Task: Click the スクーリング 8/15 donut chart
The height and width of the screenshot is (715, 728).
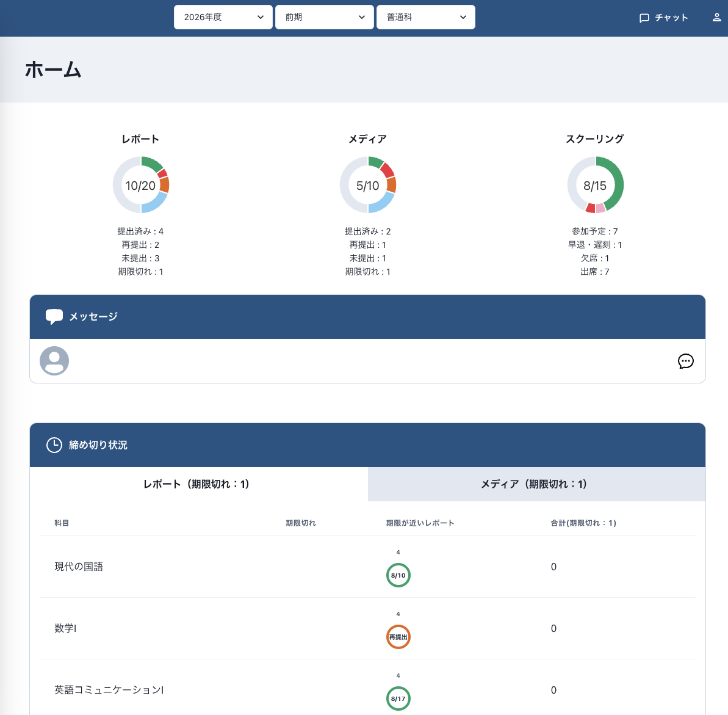Action: click(x=595, y=185)
